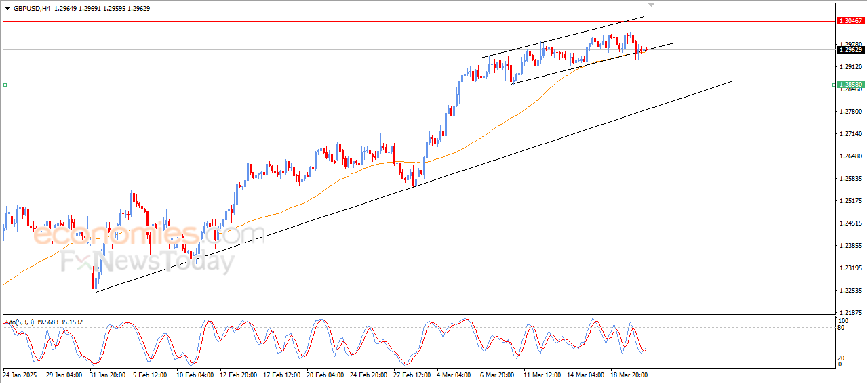Click the 1.24515 price axis label

[x=850, y=223]
